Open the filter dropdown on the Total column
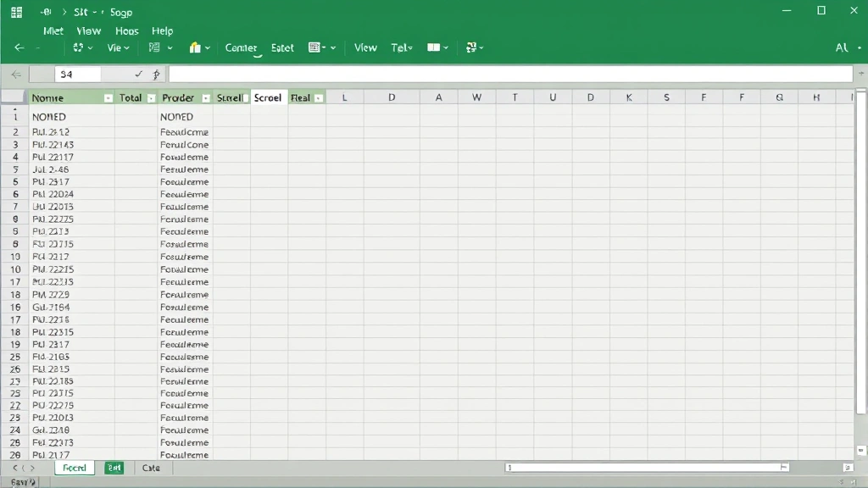Viewport: 868px width, 488px height. point(150,97)
